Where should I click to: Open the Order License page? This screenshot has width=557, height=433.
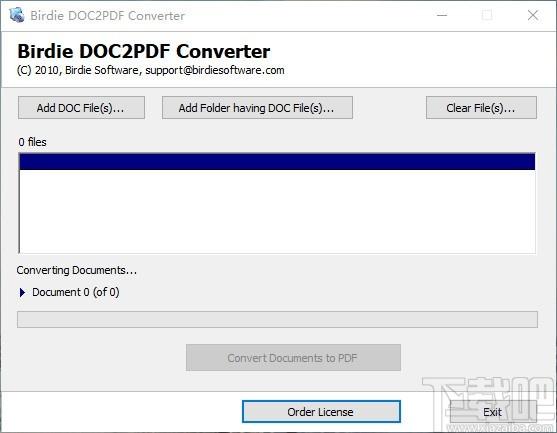321,412
